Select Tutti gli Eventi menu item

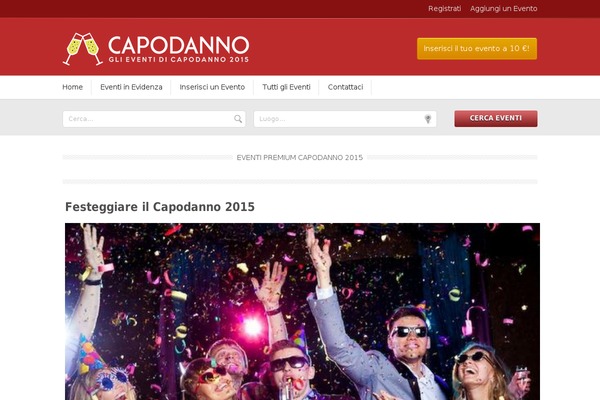286,87
